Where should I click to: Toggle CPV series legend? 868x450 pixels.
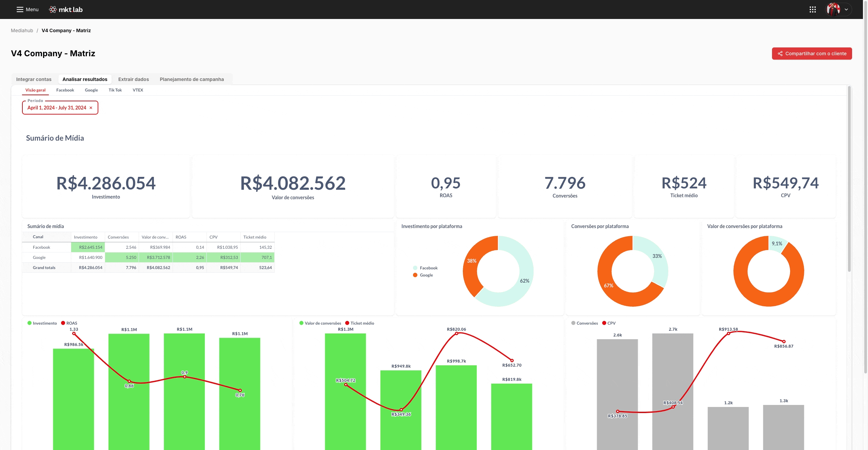point(609,323)
